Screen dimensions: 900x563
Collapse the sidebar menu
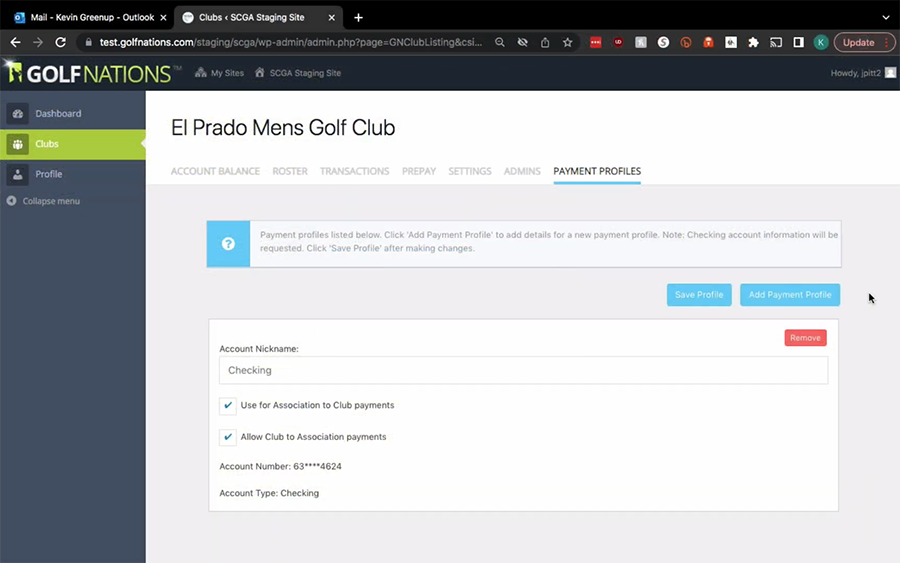point(43,201)
